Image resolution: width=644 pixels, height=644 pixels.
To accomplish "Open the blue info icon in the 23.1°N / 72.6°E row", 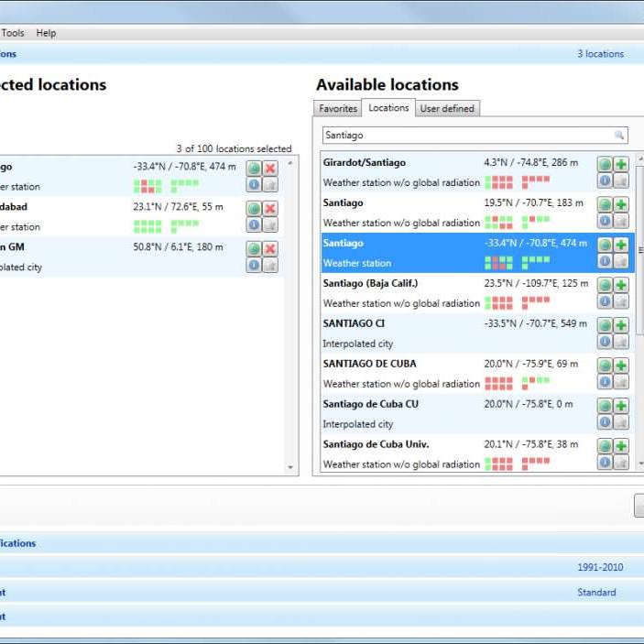I will [x=254, y=224].
